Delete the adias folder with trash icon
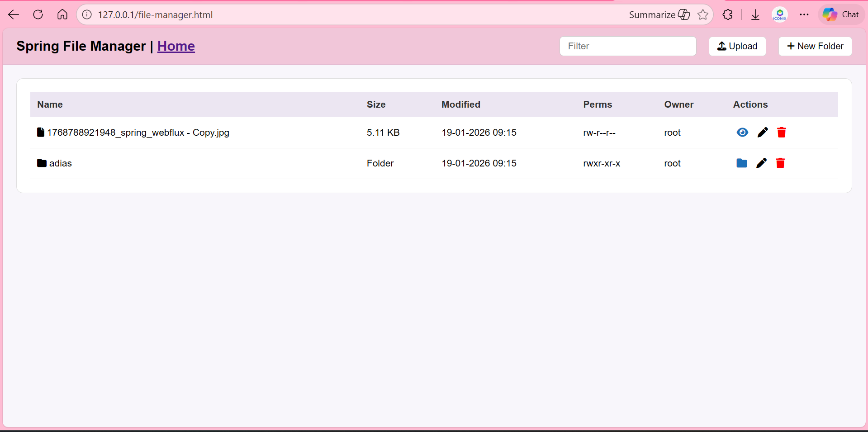The width and height of the screenshot is (868, 432). click(x=780, y=163)
